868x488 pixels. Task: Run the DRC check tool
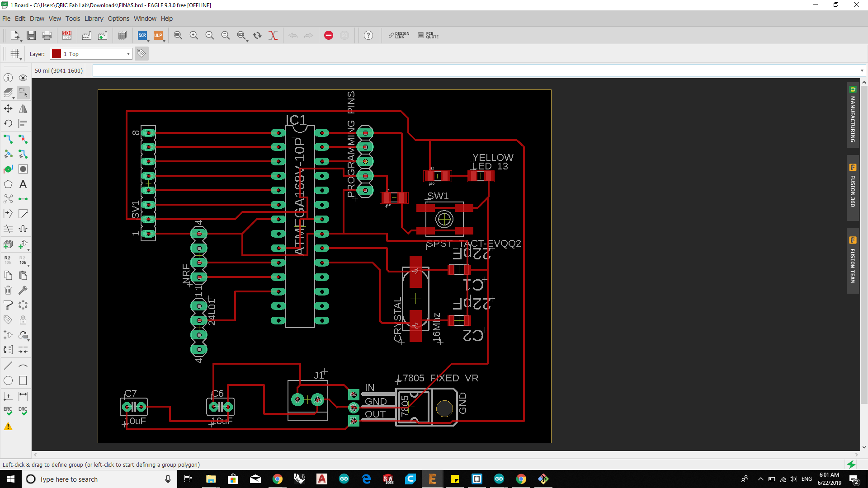23,411
